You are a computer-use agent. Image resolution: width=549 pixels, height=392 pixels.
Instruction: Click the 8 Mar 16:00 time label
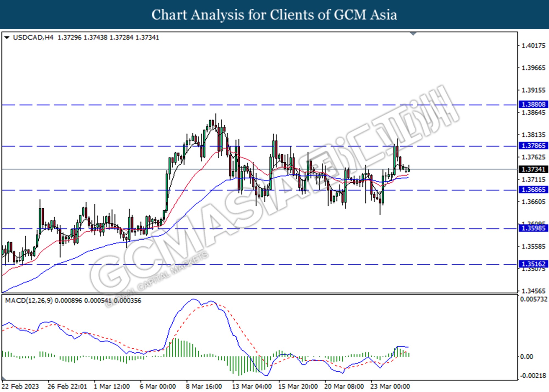pyautogui.click(x=204, y=386)
